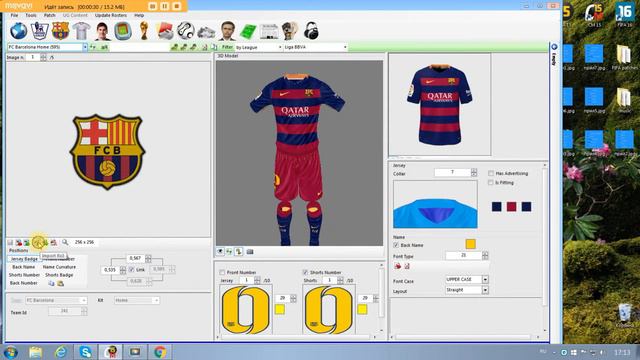
Task: Stop the Movavi recording
Action: tap(176, 6)
